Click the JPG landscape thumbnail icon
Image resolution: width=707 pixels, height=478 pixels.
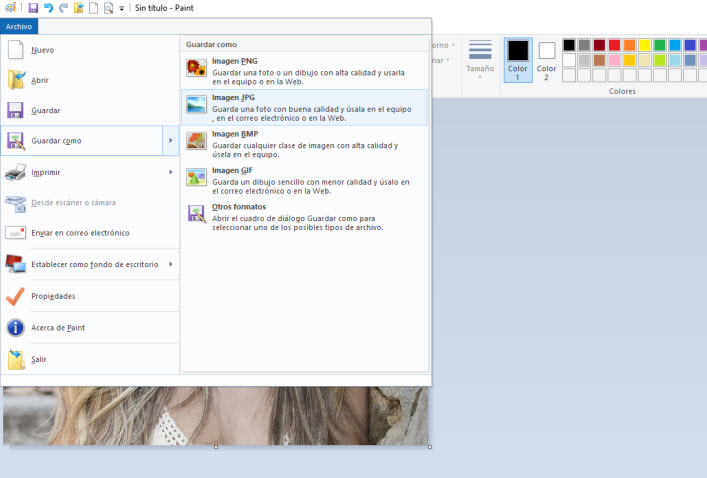(197, 105)
